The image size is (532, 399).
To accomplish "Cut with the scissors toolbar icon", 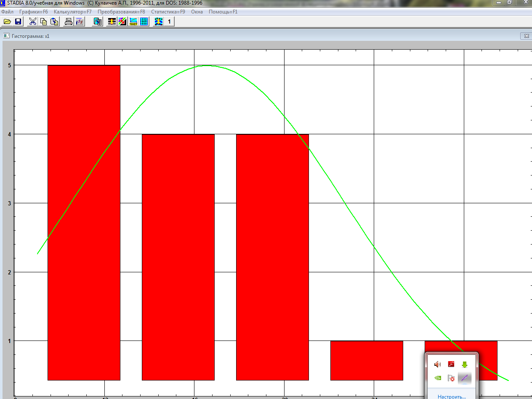I will pos(33,21).
